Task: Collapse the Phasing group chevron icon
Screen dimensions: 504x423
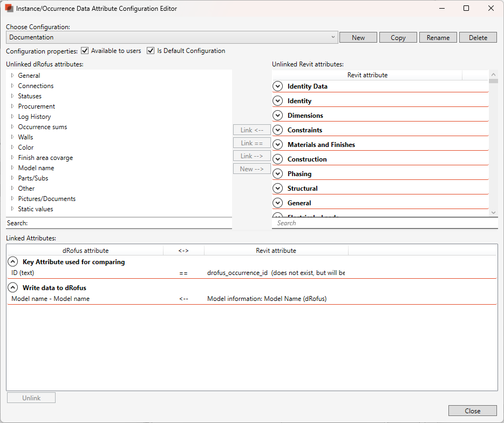Action: coord(278,174)
